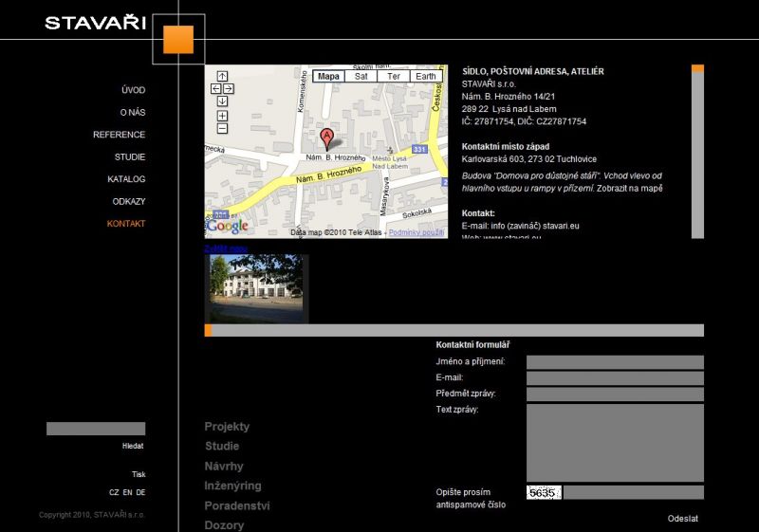Click the building photo thumbnail
The width and height of the screenshot is (759, 532).
click(256, 287)
